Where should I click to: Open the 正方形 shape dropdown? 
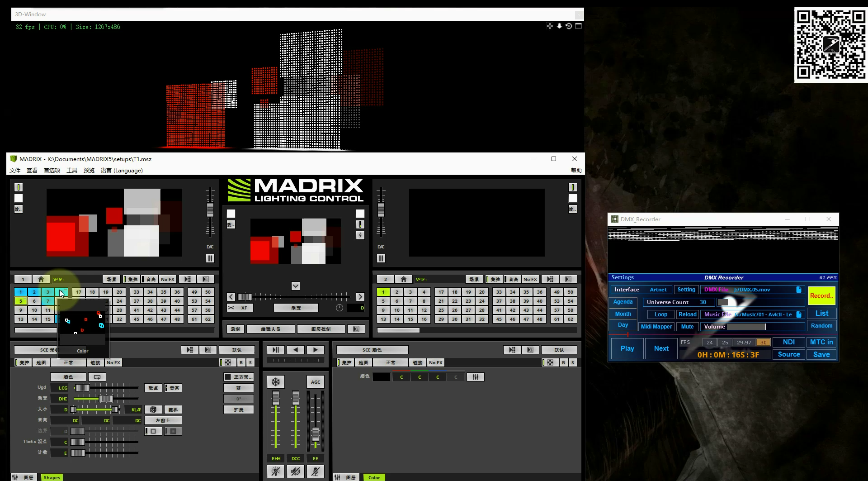(x=239, y=377)
